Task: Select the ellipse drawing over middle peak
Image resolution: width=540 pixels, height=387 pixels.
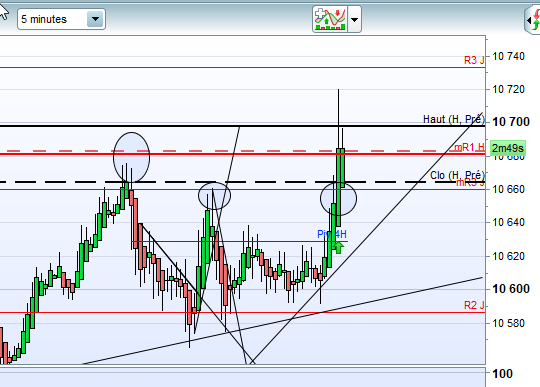Action: click(x=215, y=196)
